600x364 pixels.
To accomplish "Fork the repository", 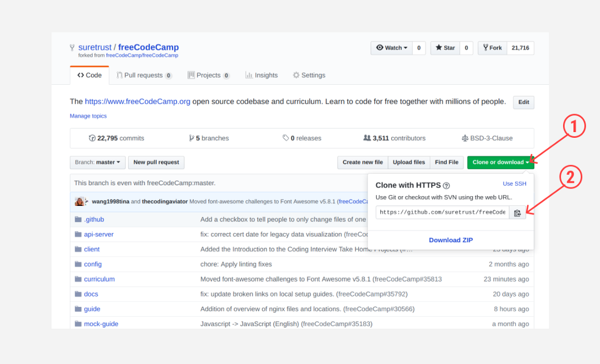I will [493, 48].
